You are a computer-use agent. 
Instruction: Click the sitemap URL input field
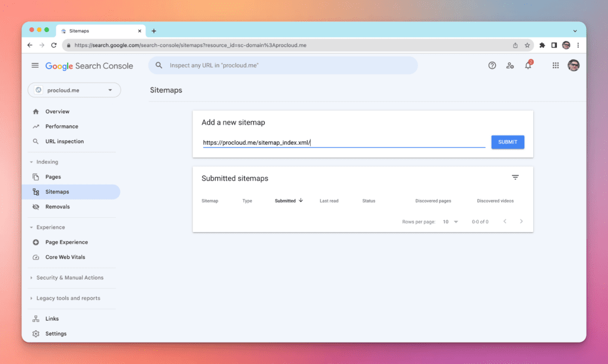[x=343, y=143]
